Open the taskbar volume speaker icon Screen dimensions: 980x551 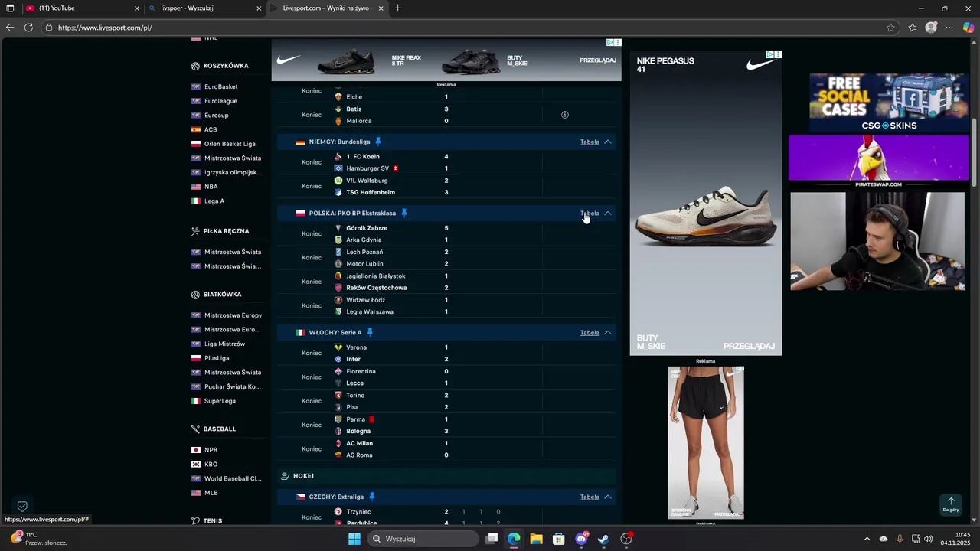point(929,539)
